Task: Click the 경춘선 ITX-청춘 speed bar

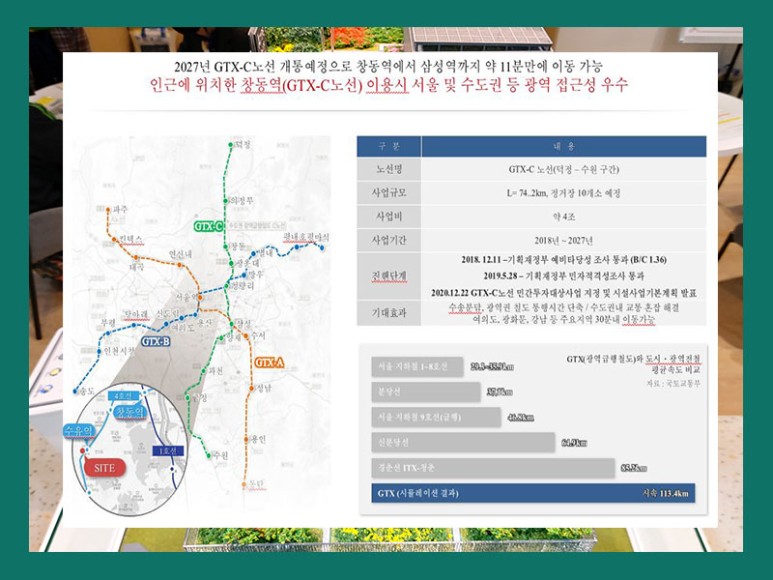Action: pos(493,468)
